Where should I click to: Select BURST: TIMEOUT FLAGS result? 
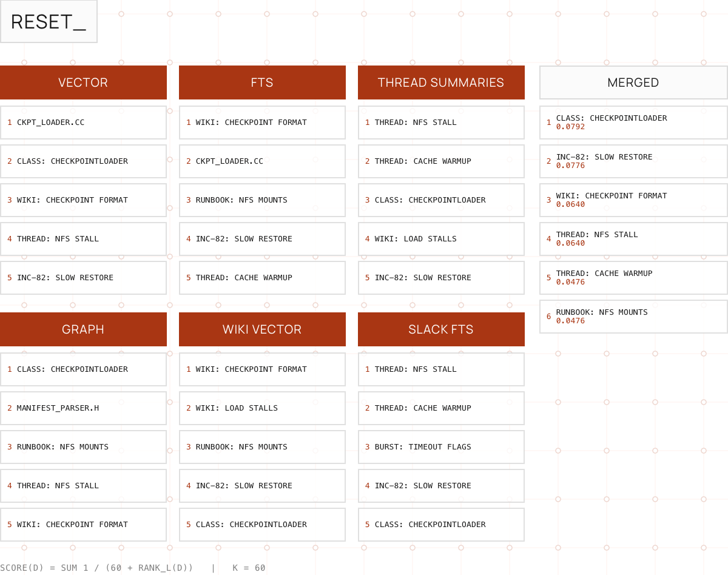[x=441, y=447]
